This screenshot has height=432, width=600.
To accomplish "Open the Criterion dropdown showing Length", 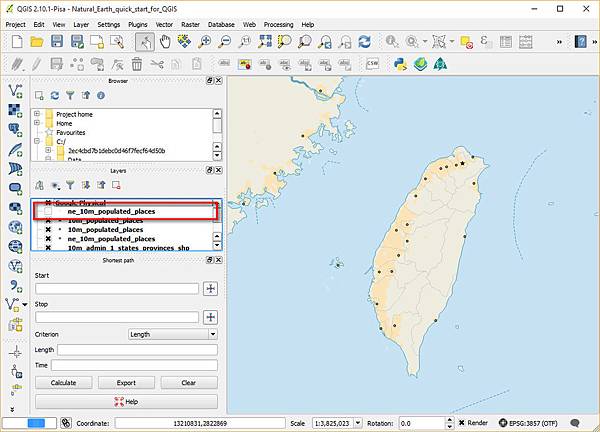I will [173, 334].
